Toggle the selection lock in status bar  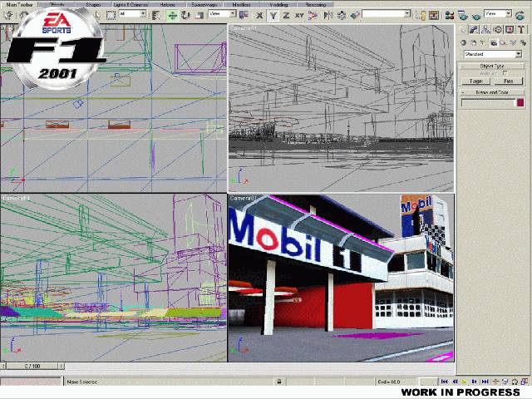[280, 382]
